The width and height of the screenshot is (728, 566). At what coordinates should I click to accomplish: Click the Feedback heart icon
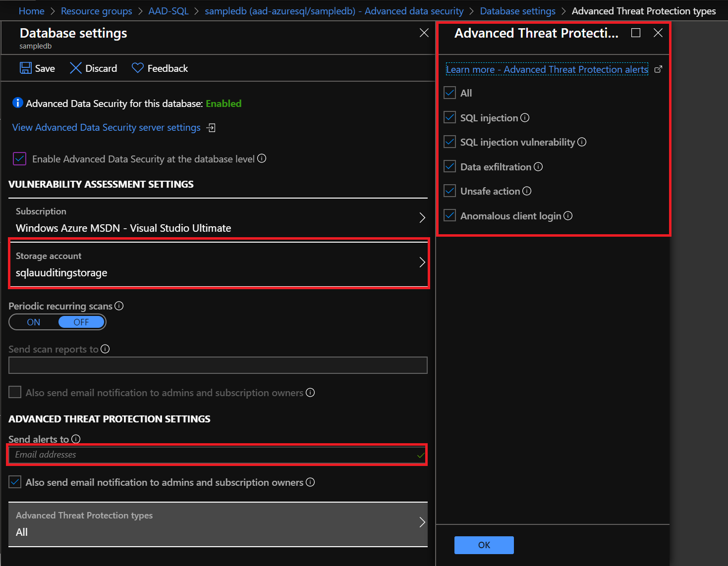click(x=137, y=68)
